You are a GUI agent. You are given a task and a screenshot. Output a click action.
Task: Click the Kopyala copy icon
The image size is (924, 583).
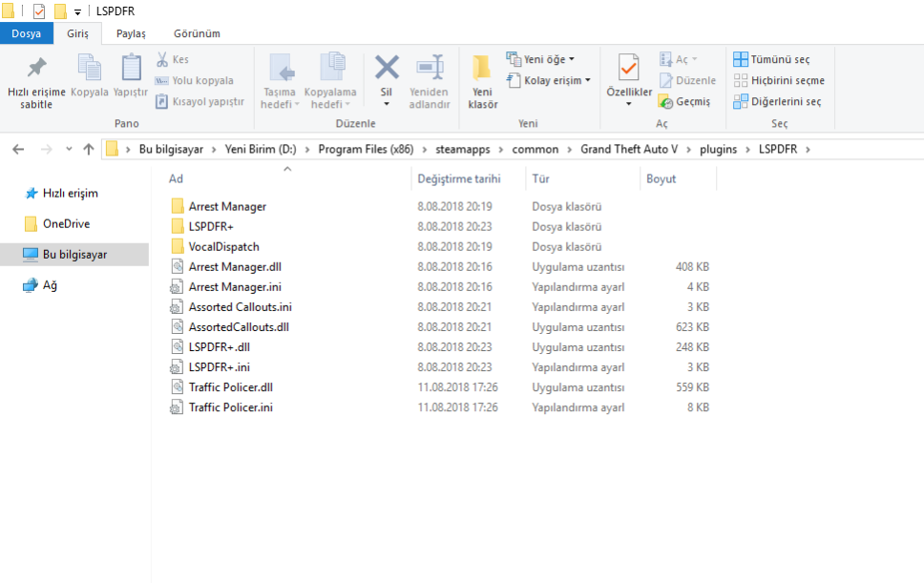[90, 67]
